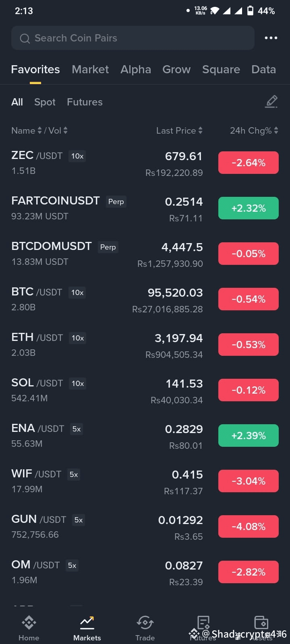Select the Markets chart icon
The height and width of the screenshot is (644, 290).
click(x=87, y=623)
